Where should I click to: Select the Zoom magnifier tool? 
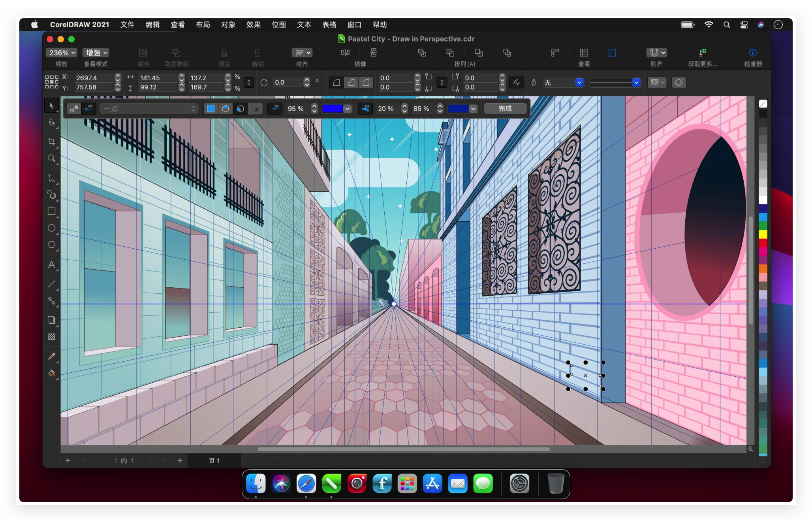click(x=51, y=159)
